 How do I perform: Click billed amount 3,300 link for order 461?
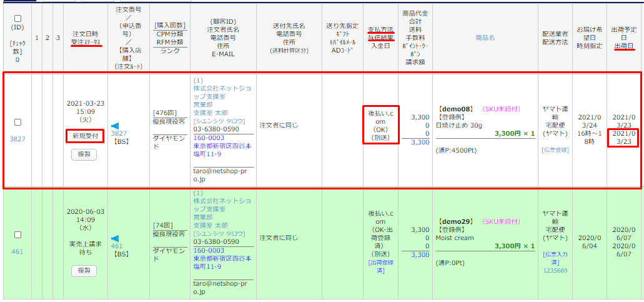tap(420, 254)
